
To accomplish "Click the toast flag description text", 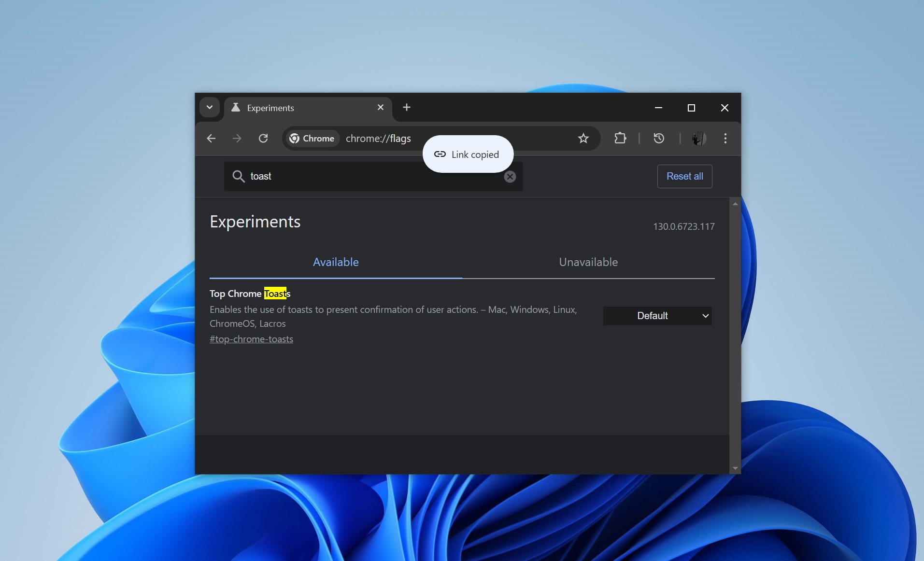I will [x=393, y=317].
